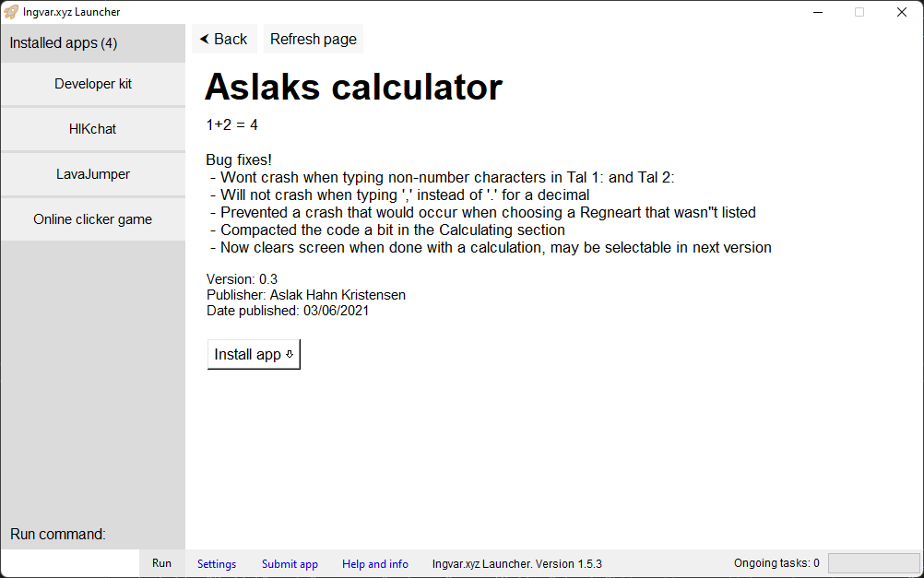The width and height of the screenshot is (924, 578).
Task: Click 'Date published: 03/06/2021' text
Action: pos(288,311)
